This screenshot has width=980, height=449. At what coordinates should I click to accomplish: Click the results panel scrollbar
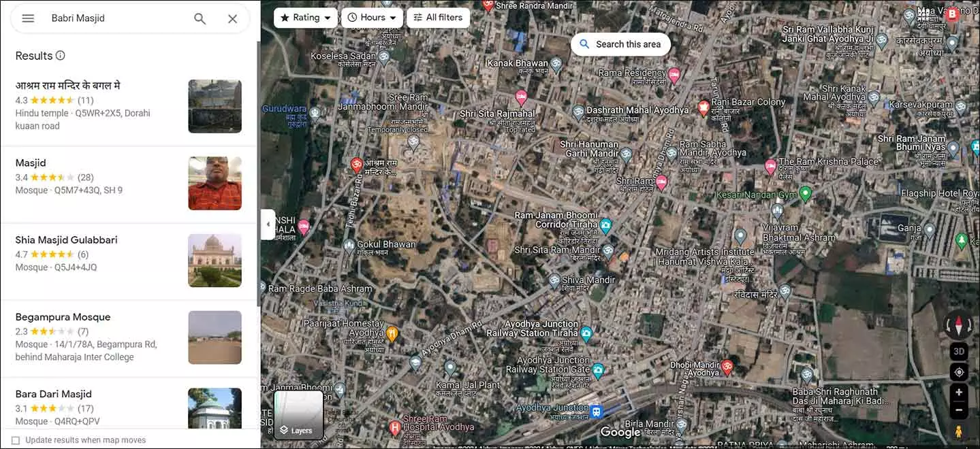pyautogui.click(x=258, y=173)
